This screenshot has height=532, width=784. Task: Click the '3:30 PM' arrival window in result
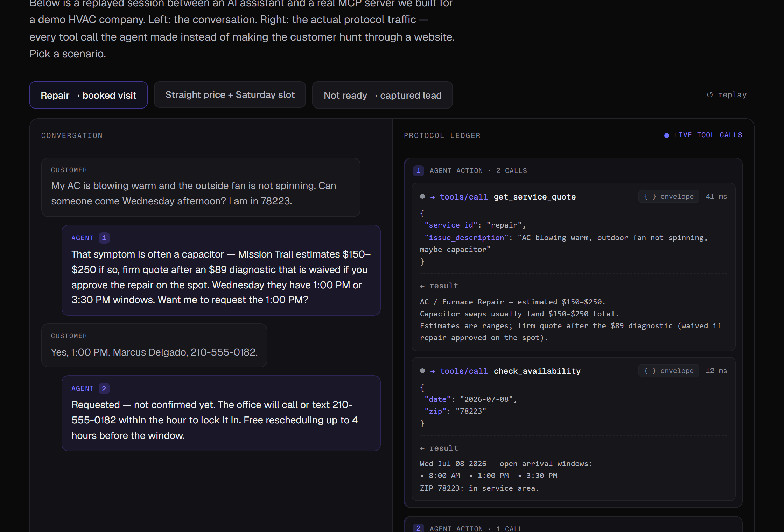coord(542,476)
